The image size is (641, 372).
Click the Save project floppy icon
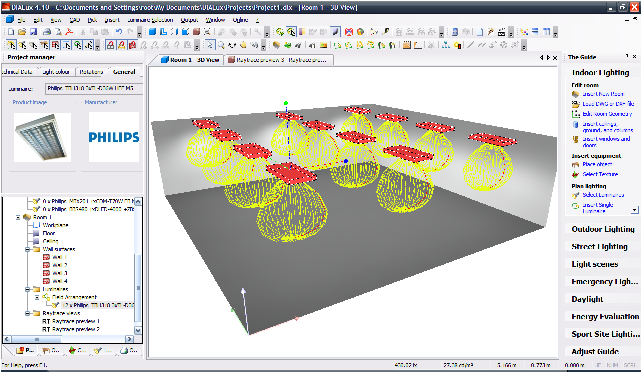point(34,31)
